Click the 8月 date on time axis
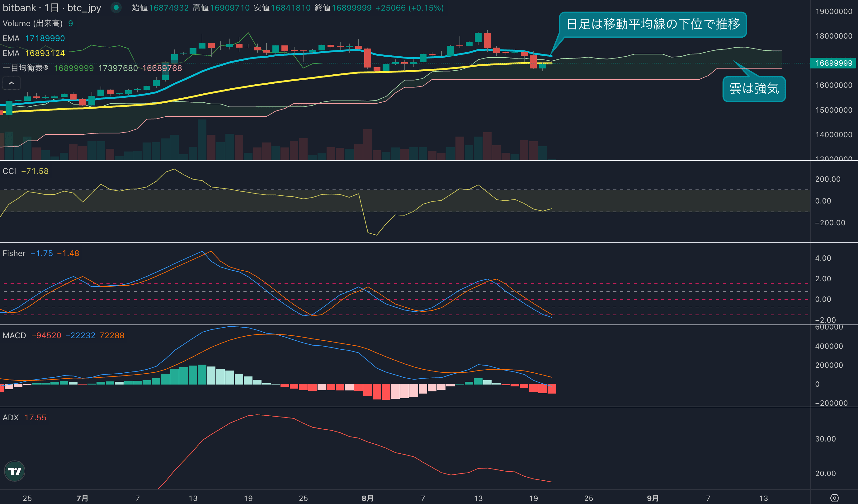 [367, 498]
